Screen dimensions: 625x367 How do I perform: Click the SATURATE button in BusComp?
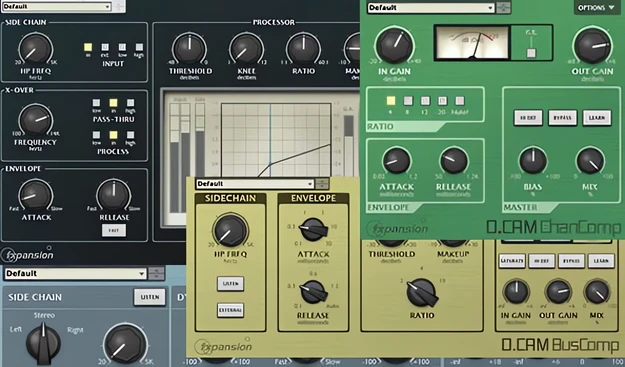click(512, 261)
